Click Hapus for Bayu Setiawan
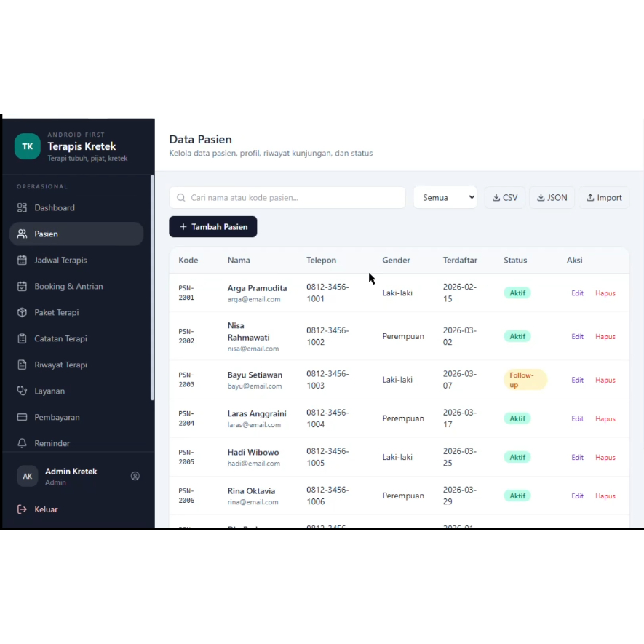Image resolution: width=644 pixels, height=644 pixels. [x=605, y=381]
